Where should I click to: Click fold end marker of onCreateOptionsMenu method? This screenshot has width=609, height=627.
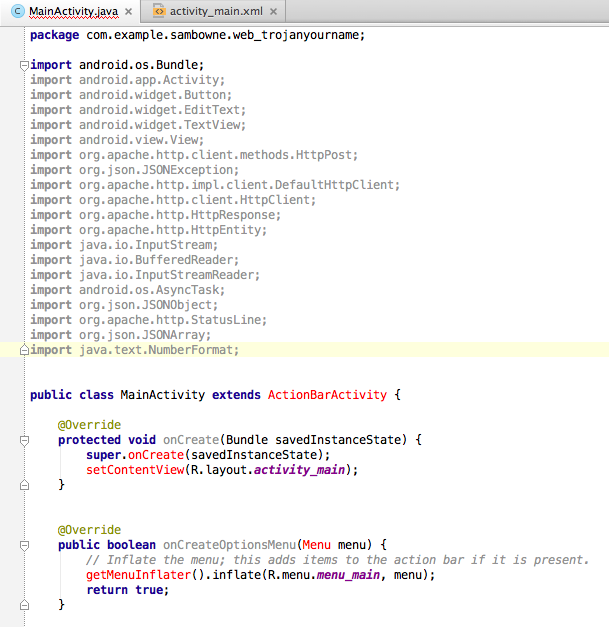(24, 605)
